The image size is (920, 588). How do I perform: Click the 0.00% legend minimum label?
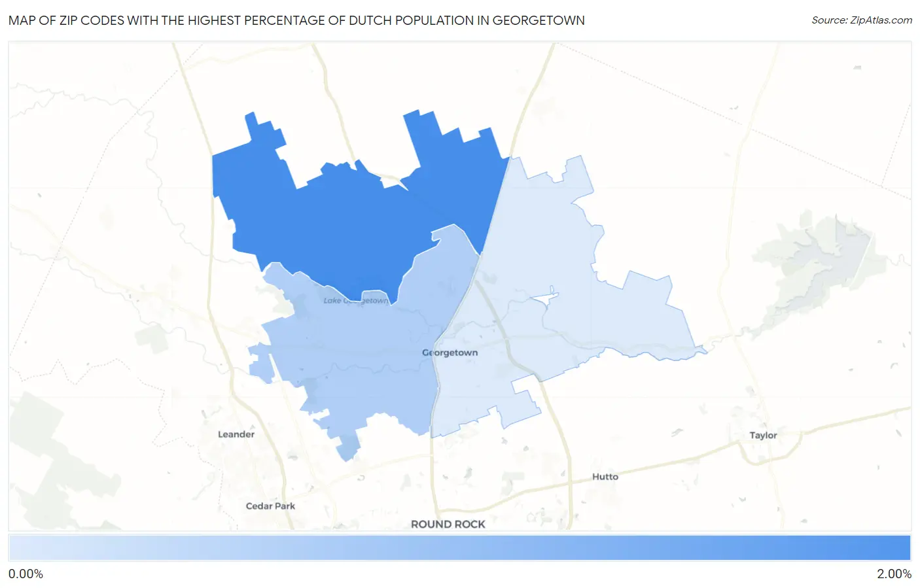pyautogui.click(x=26, y=574)
